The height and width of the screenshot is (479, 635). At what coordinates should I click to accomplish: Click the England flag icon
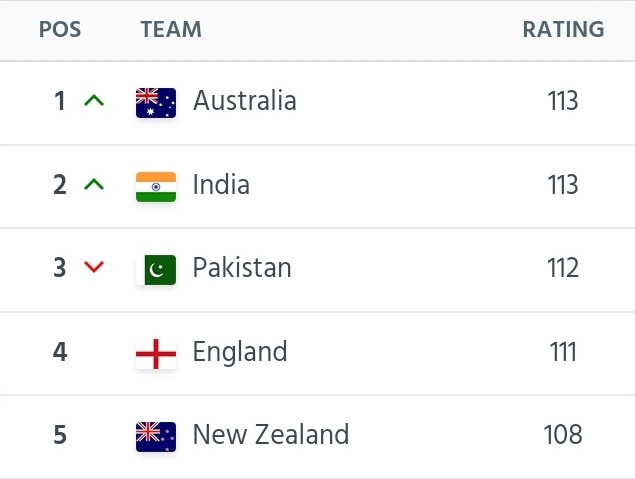(156, 354)
